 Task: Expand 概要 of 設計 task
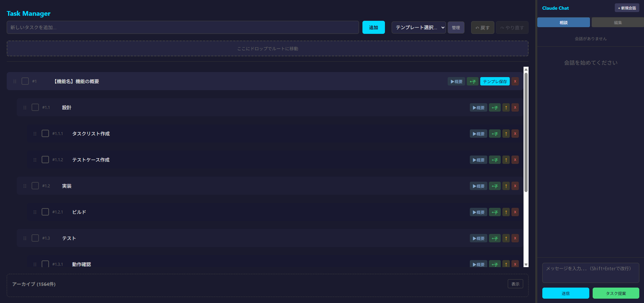point(479,108)
